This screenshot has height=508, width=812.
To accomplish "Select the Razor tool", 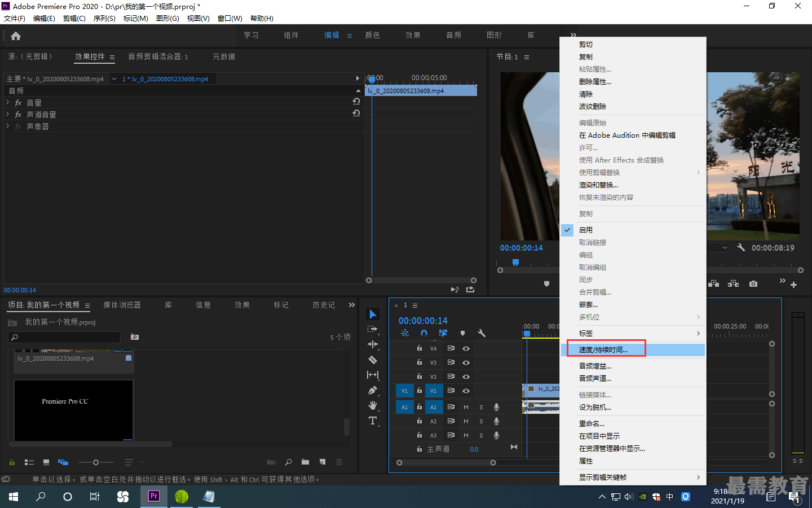I will 373,360.
